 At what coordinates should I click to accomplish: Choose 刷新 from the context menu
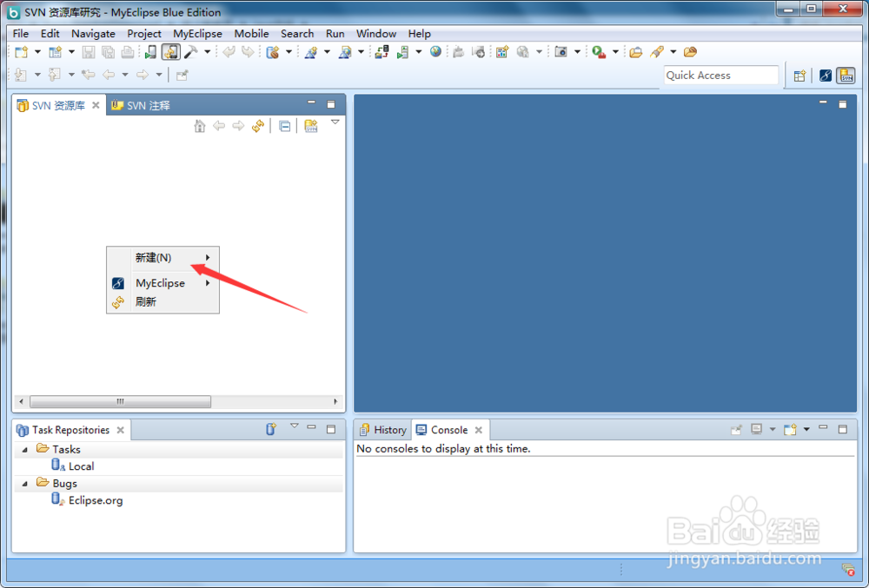(163, 301)
